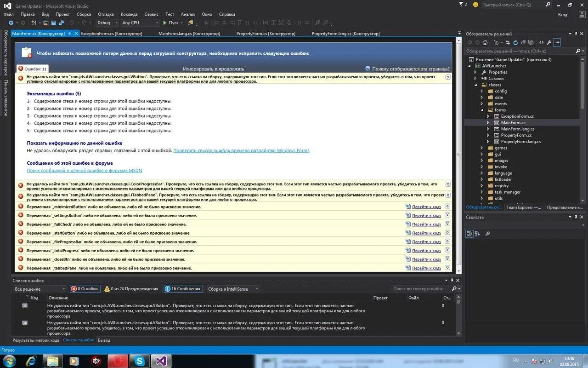This screenshot has height=368, width=588.
Task: Open Opera browser from the taskbar
Action: tap(117, 361)
